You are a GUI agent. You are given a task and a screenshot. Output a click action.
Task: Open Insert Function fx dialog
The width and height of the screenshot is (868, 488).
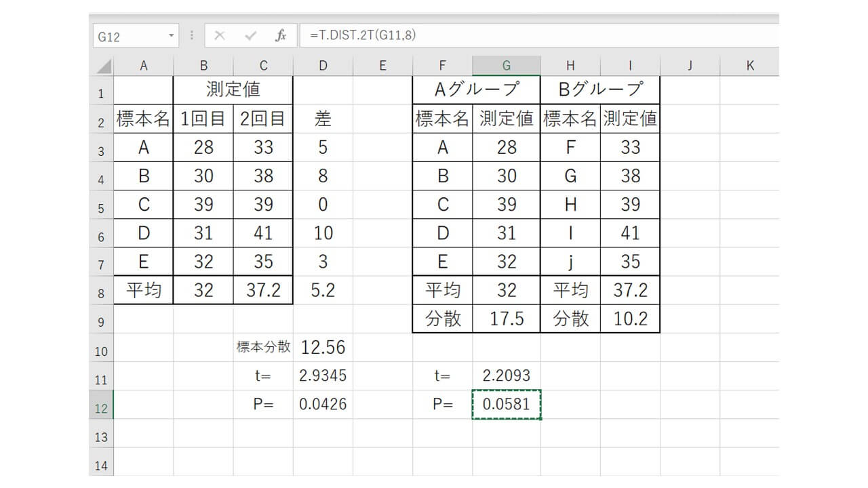click(x=280, y=36)
